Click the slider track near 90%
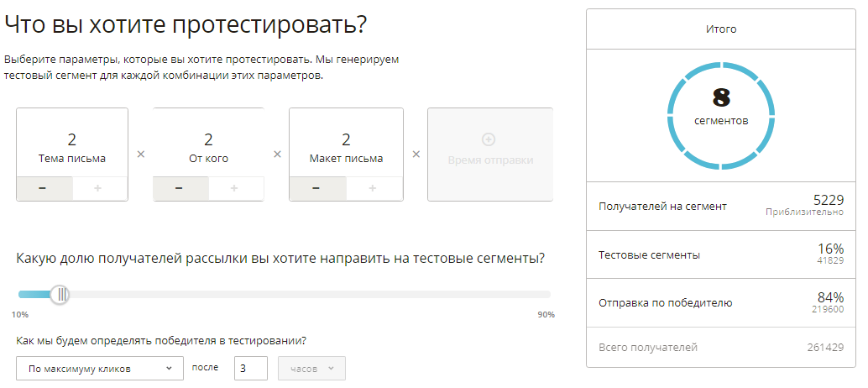 541,294
